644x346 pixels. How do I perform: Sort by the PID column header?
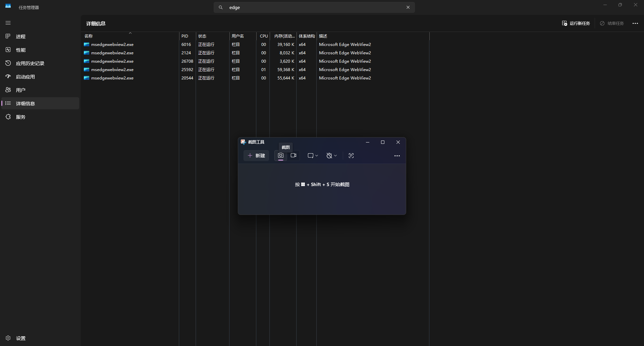tap(187, 36)
